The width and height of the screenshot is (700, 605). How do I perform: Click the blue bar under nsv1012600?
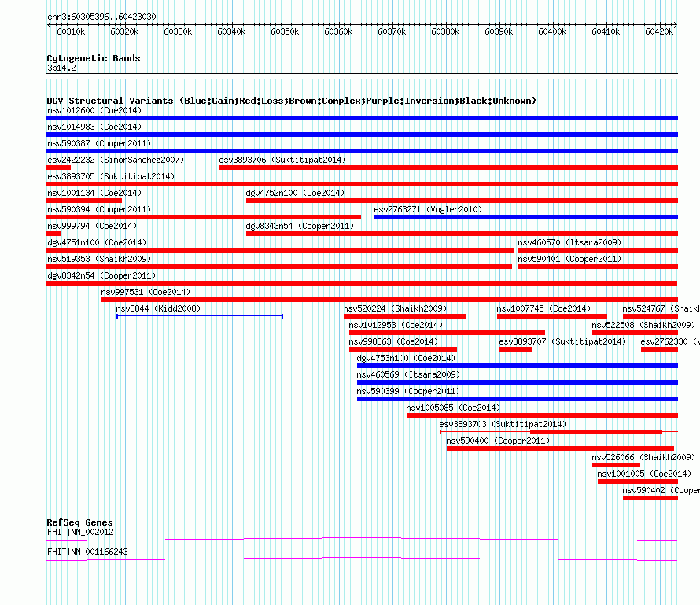pos(362,118)
